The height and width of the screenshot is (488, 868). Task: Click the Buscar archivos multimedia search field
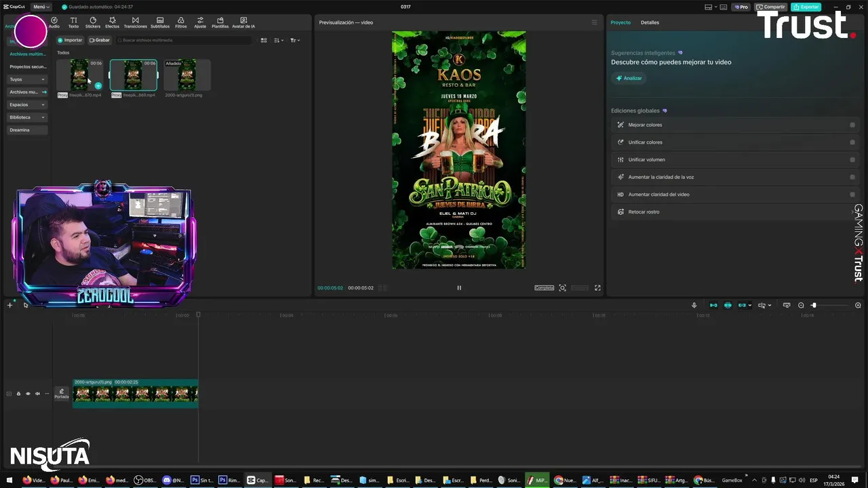pos(183,40)
